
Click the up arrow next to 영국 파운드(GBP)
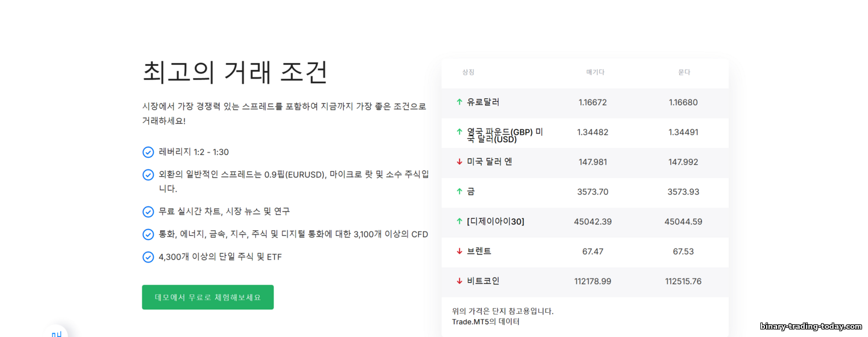coord(459,132)
